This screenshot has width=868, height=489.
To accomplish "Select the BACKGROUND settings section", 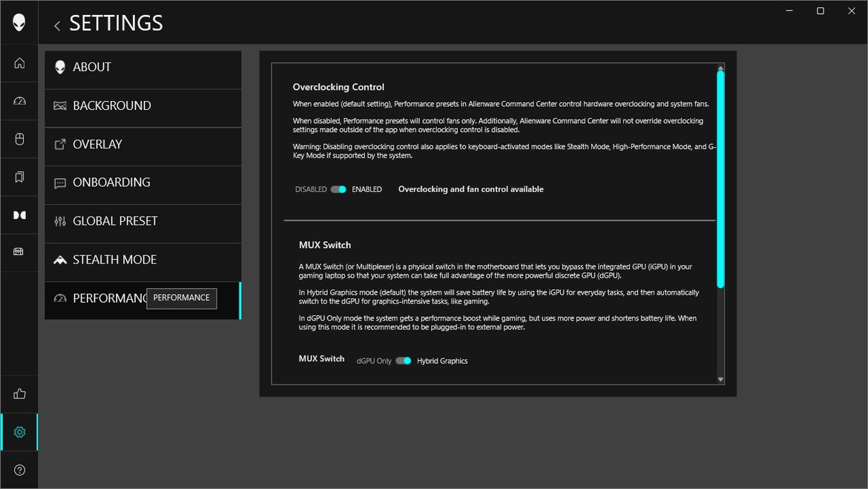I will (142, 106).
